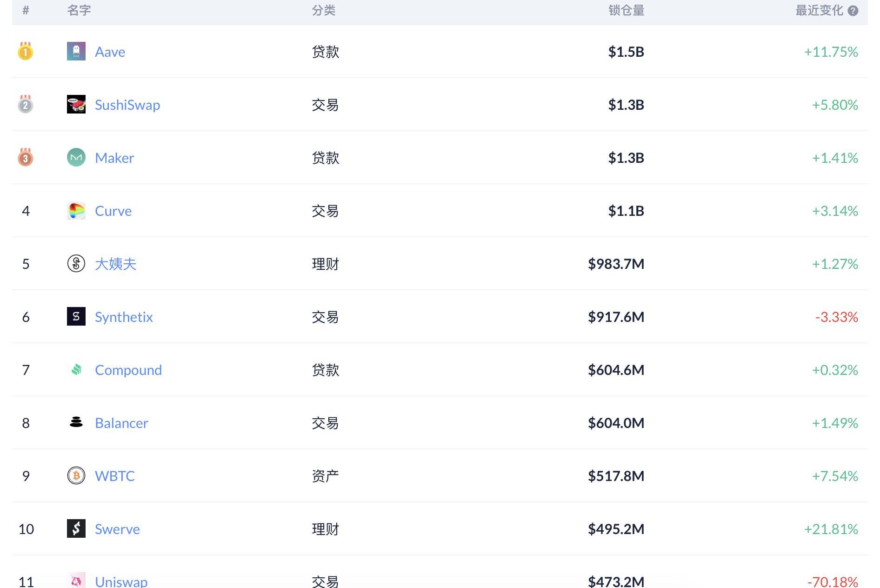
Task: Click the Synthetix dark logo icon
Action: point(76,317)
